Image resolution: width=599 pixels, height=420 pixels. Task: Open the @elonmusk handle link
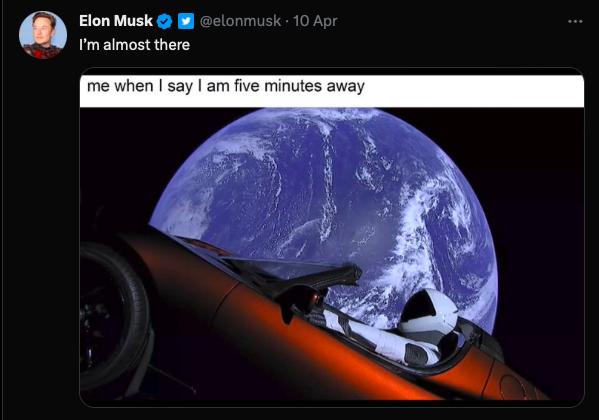coord(241,21)
